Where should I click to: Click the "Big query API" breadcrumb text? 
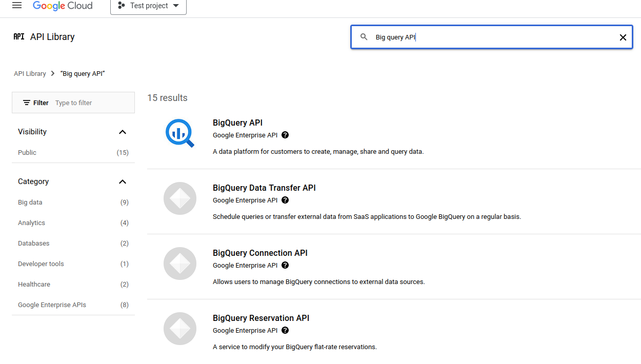83,74
